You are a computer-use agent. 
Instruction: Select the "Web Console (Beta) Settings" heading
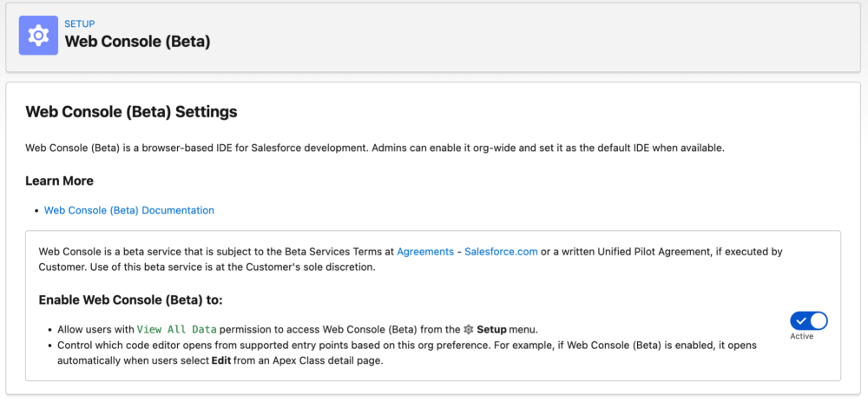(x=132, y=112)
